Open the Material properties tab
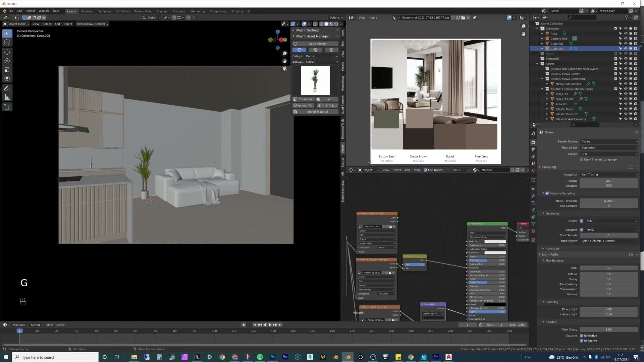 (x=533, y=231)
